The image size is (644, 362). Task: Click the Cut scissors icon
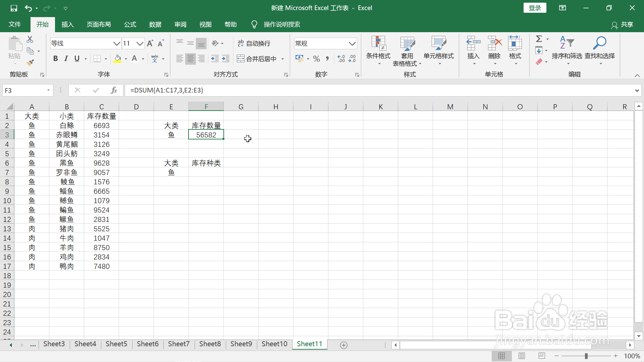[x=30, y=40]
